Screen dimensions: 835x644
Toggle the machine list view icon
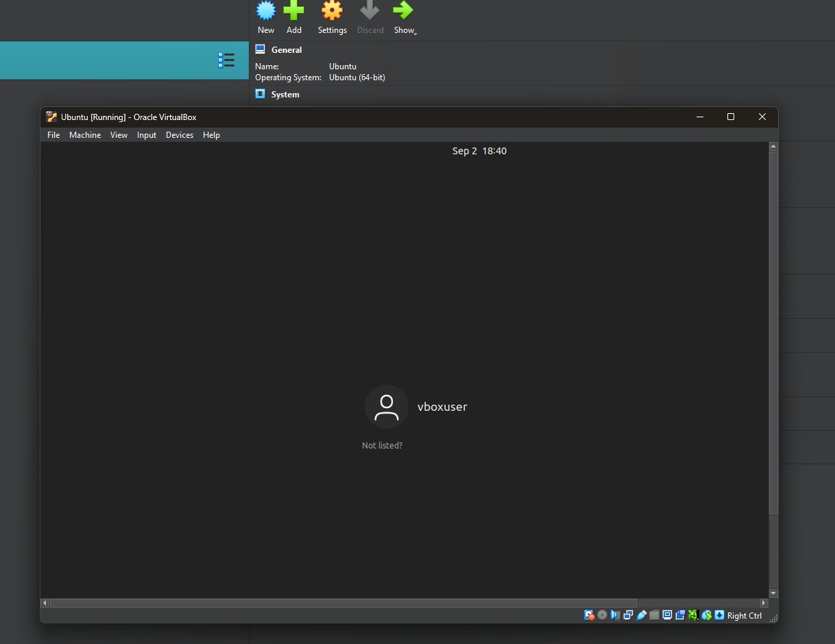226,60
